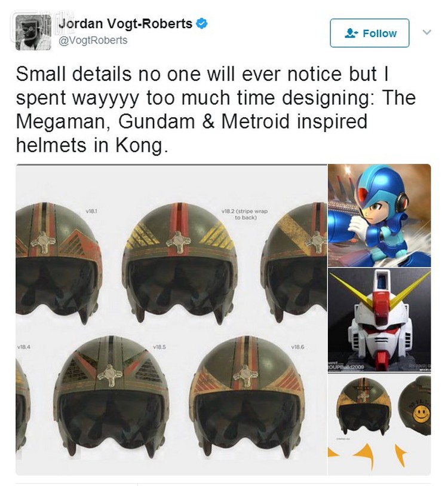Open the Gundam head image
Image resolution: width=448 pixels, height=486 pixels.
point(379,320)
